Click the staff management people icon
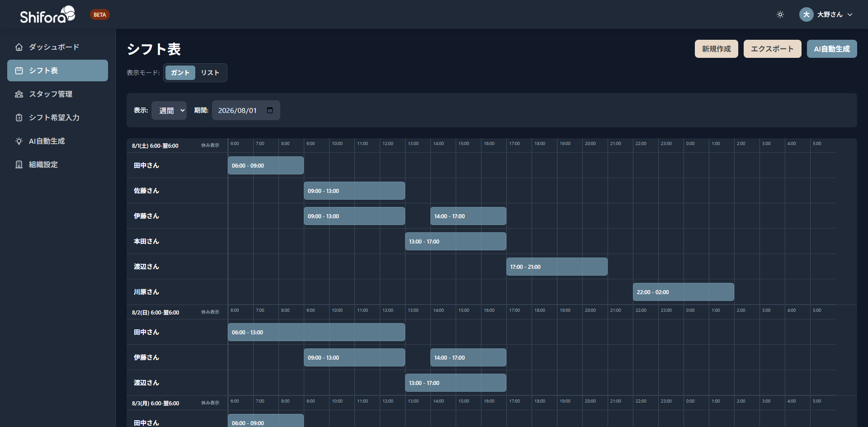The image size is (868, 427). 19,94
